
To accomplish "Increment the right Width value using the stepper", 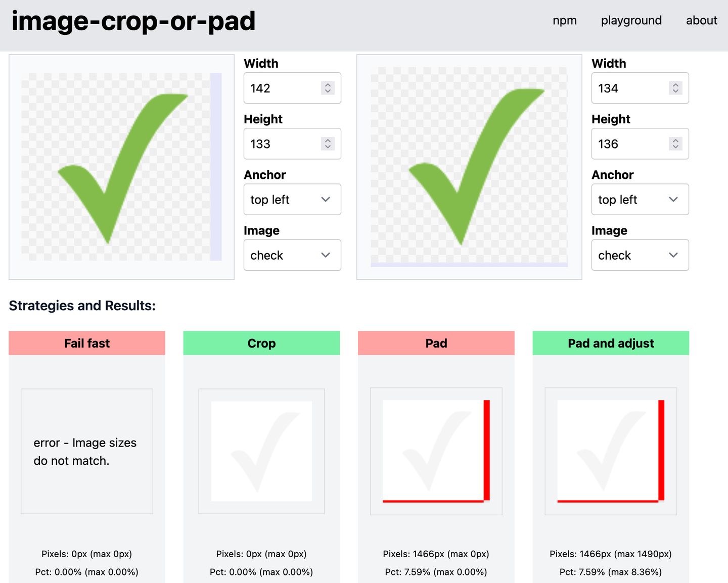I will (676, 84).
